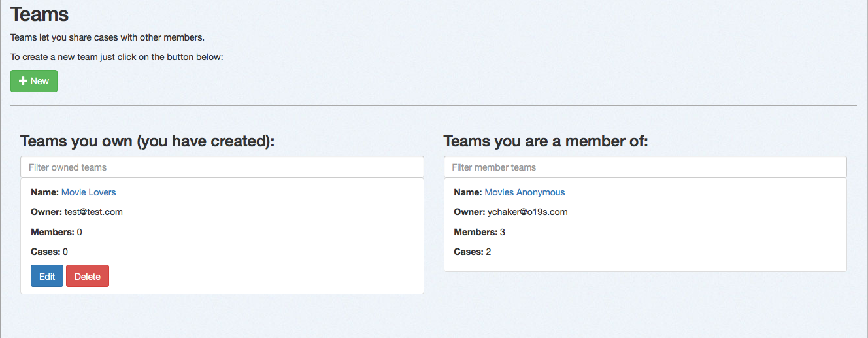
Task: Click Cases label in Movie Lovers card
Action: [45, 252]
